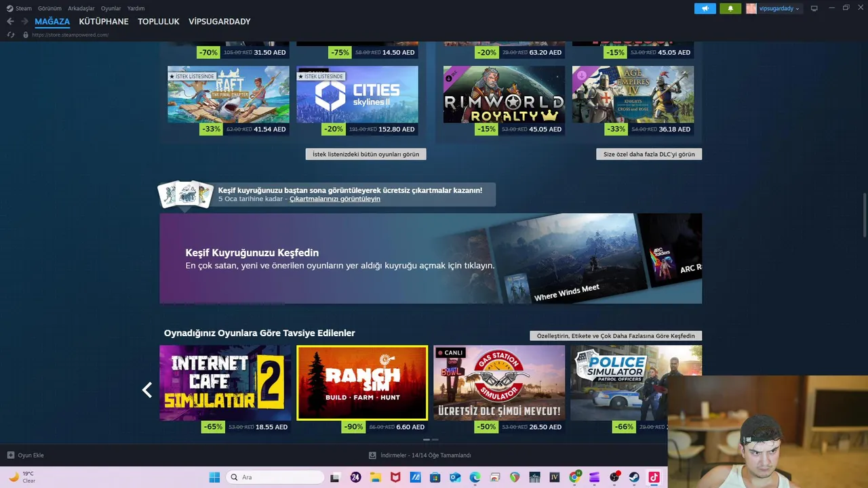
Task: Open the Ranch Sim capsule
Action: coord(362,383)
